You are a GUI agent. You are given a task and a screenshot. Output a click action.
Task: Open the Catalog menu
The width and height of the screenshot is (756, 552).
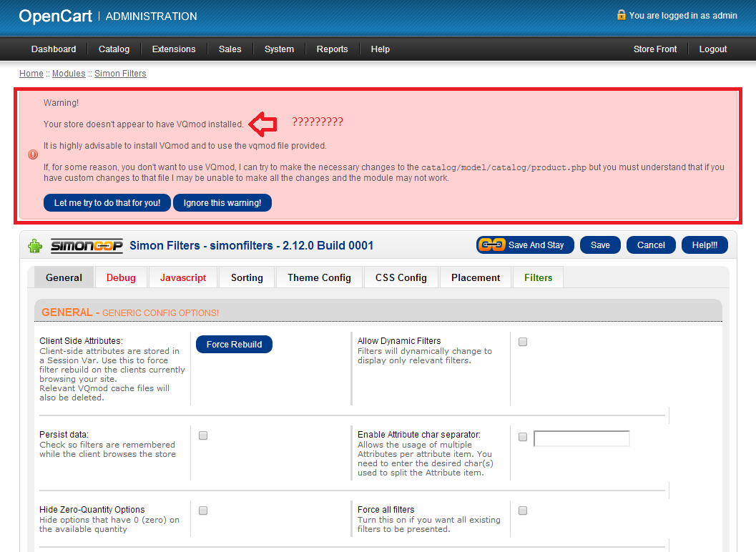(x=114, y=49)
